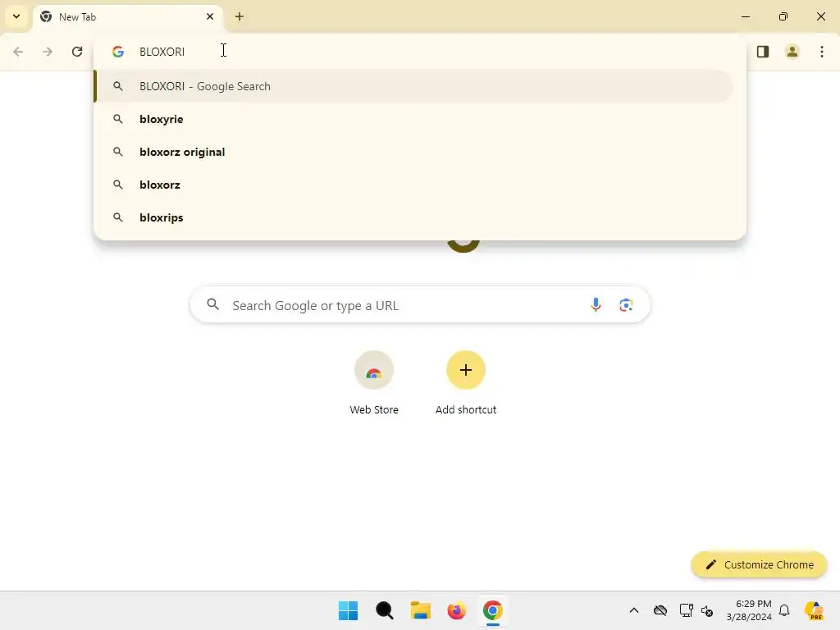The image size is (840, 630).
Task: Click the magnifier icon in the page search box
Action: [213, 305]
